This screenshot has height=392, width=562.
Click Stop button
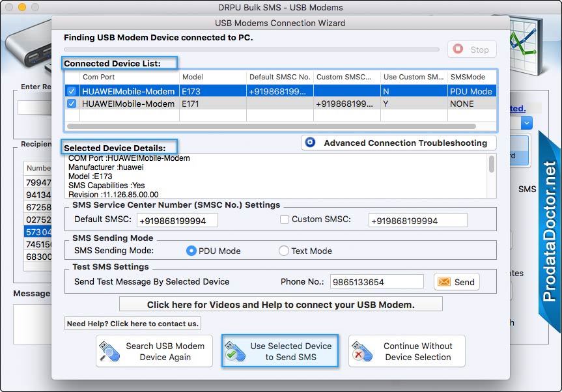(x=471, y=49)
